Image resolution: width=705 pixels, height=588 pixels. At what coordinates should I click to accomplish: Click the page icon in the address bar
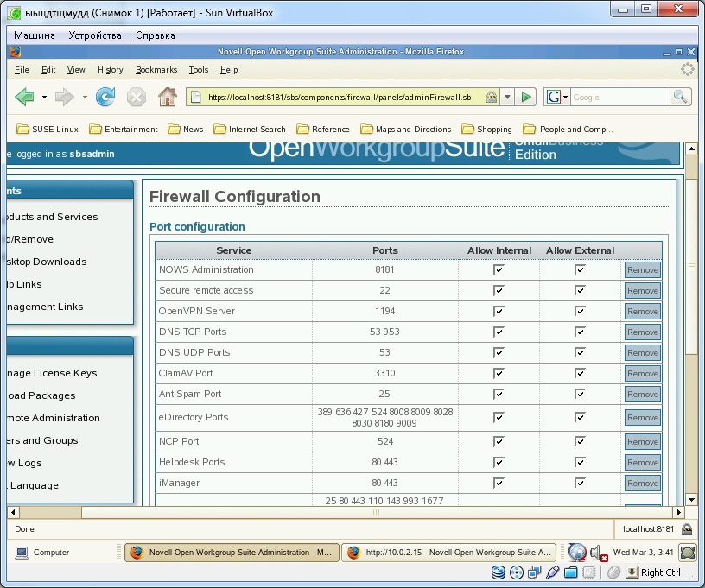pos(195,97)
